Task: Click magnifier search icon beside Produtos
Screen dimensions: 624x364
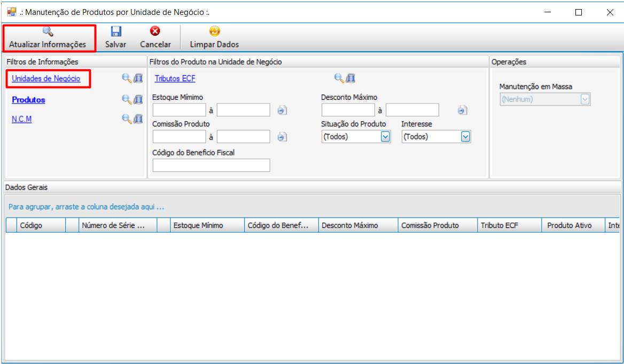Action: pyautogui.click(x=127, y=99)
